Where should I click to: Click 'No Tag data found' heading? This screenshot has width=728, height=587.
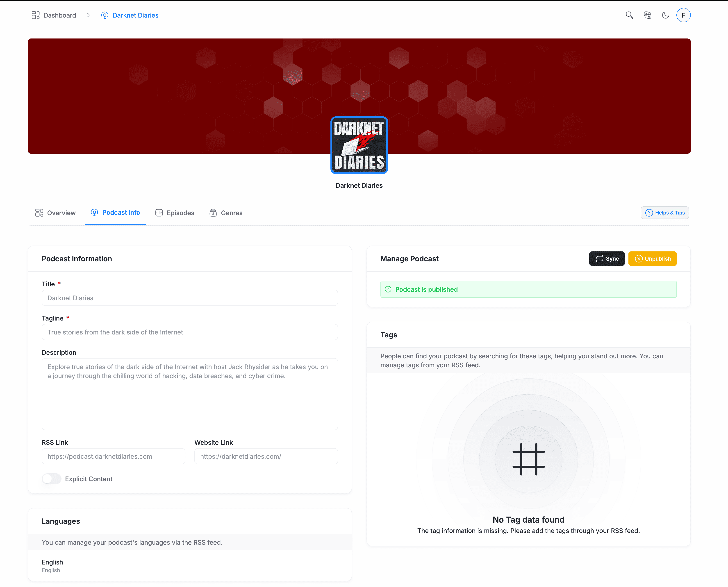pos(528,520)
